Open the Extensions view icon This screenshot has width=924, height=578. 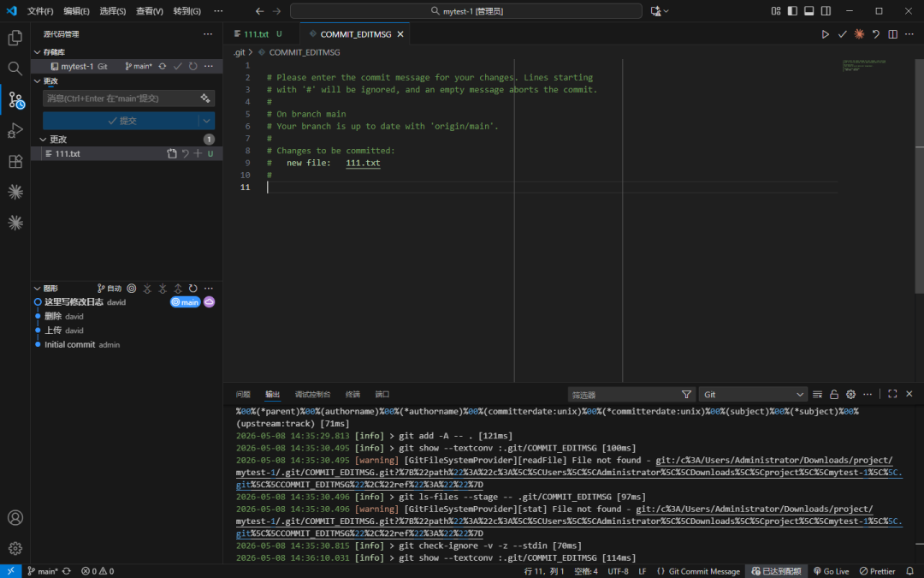[15, 161]
